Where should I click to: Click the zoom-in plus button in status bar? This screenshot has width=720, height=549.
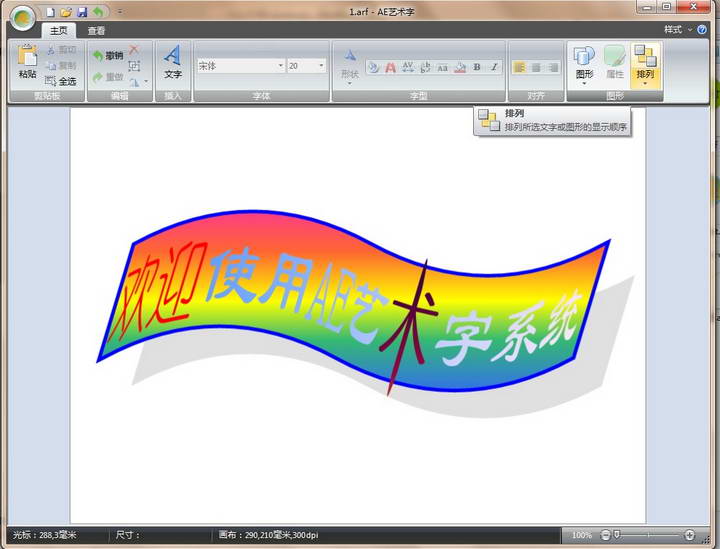tap(690, 536)
